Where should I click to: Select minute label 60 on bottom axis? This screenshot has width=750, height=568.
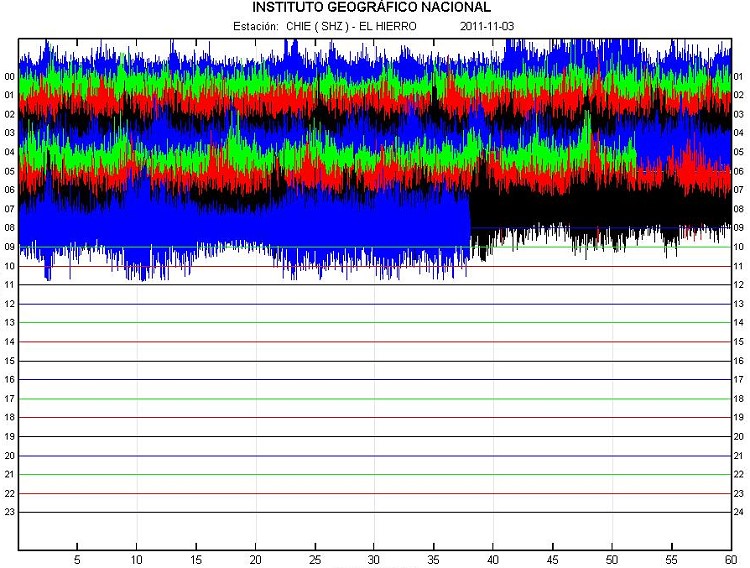click(730, 559)
